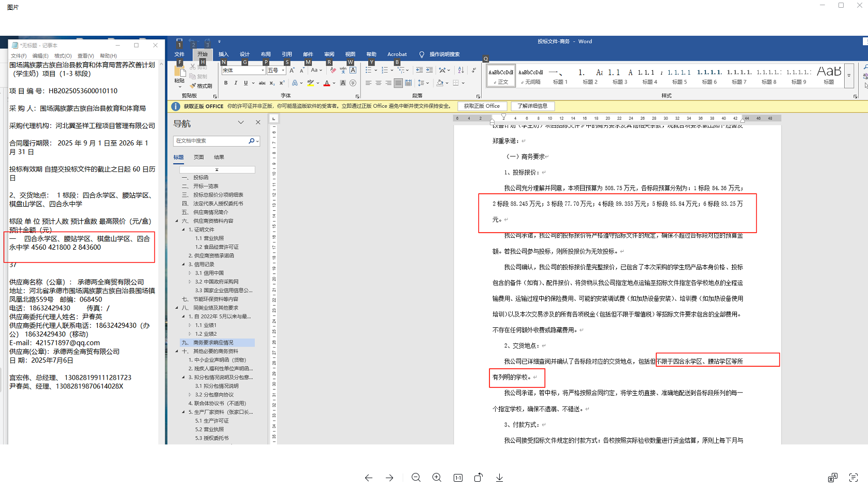The image size is (868, 489).
Task: Apply Italic formatting in Word ribbon
Action: [236, 83]
